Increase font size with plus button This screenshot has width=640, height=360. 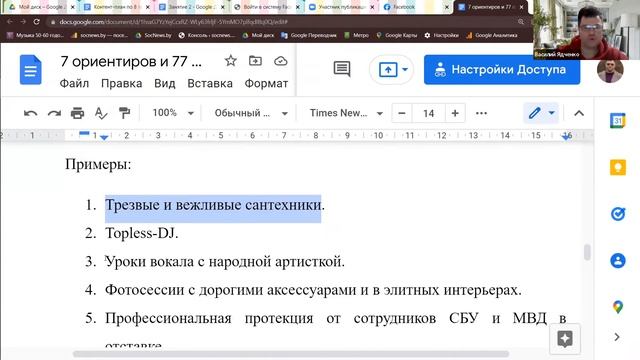[455, 113]
